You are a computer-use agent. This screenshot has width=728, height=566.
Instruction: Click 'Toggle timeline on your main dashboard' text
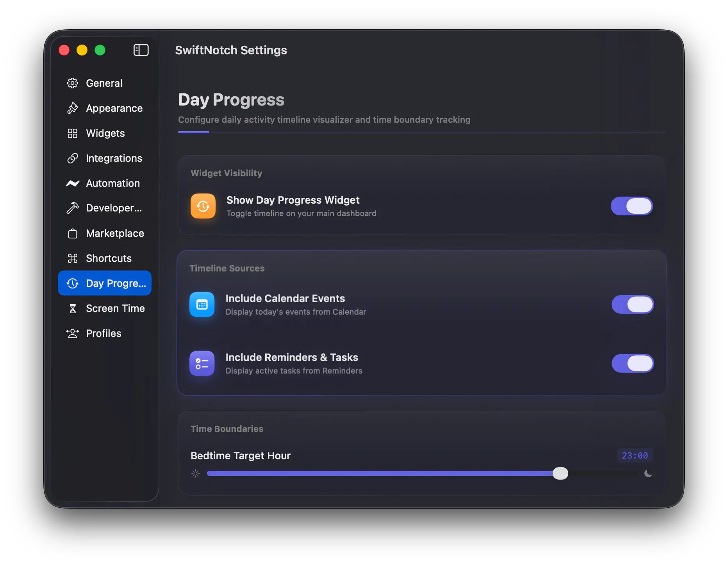[302, 213]
